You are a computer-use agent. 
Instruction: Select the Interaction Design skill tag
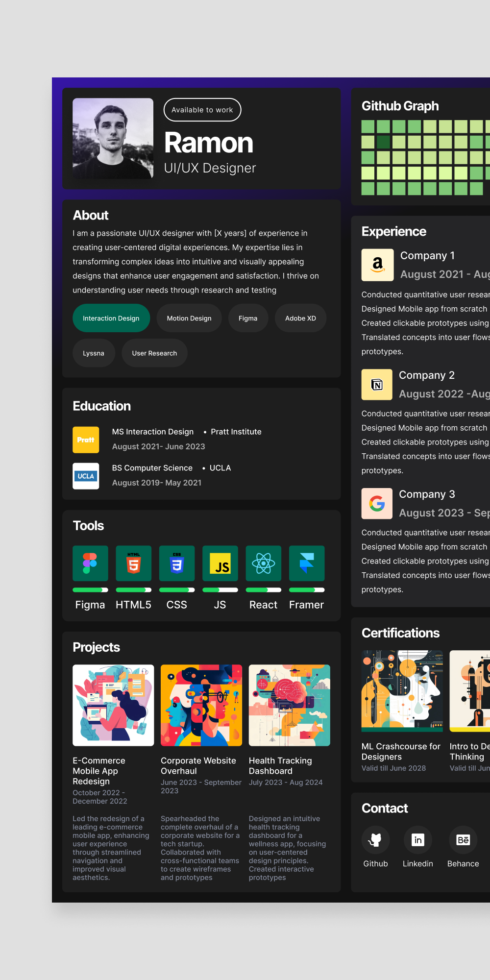coord(111,318)
